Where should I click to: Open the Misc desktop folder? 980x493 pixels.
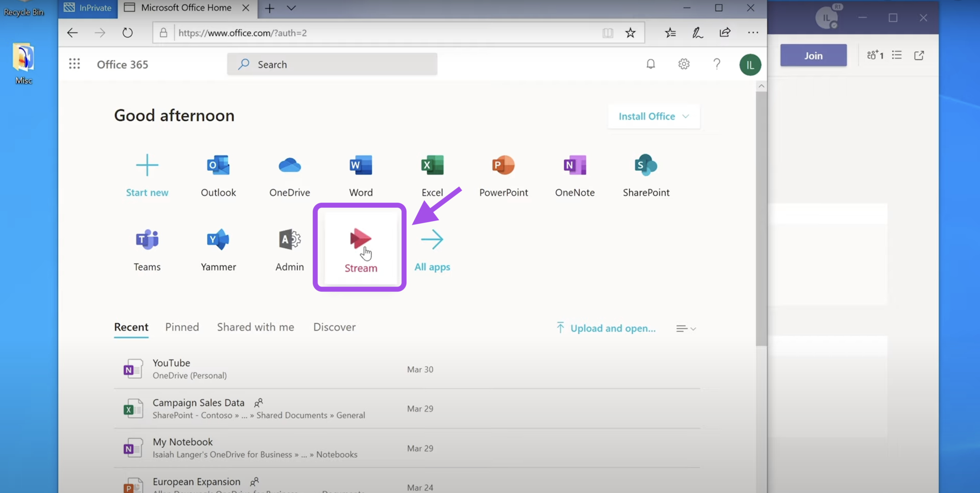[23, 63]
